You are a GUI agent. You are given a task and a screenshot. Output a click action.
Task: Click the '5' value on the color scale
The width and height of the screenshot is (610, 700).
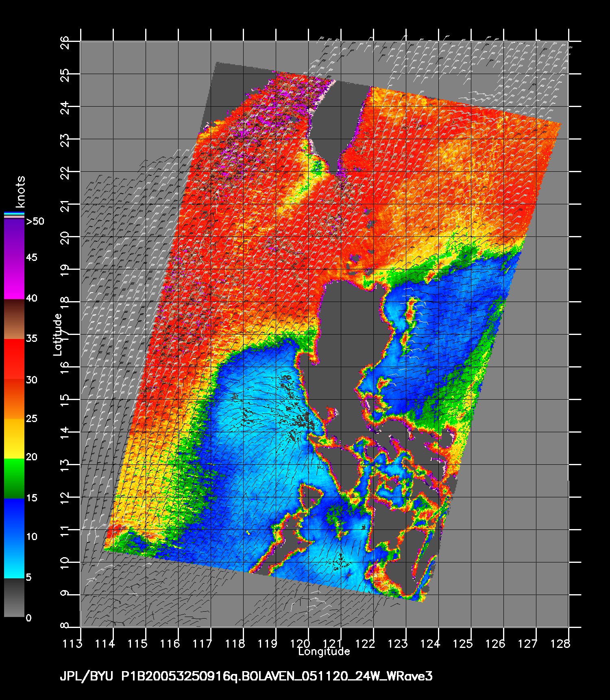28,577
